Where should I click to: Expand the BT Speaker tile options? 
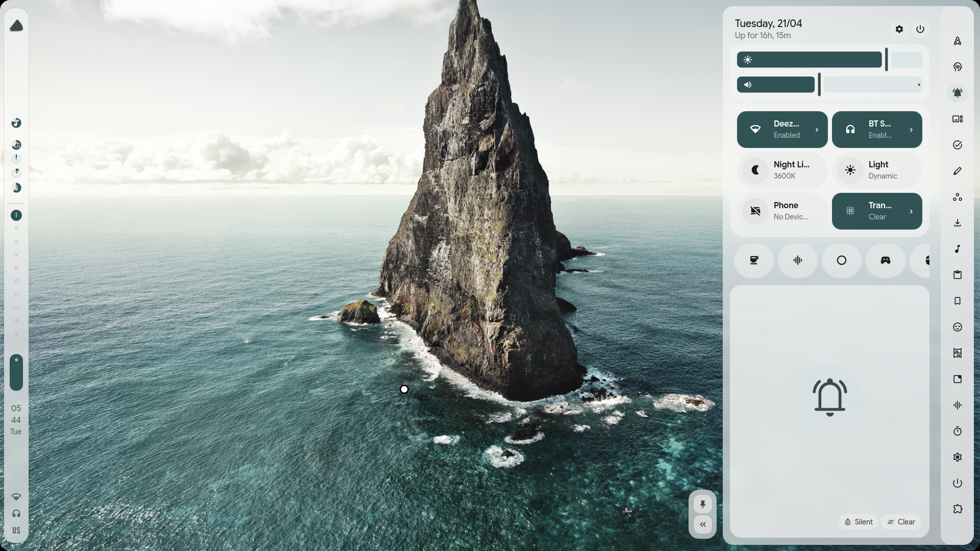click(x=912, y=130)
